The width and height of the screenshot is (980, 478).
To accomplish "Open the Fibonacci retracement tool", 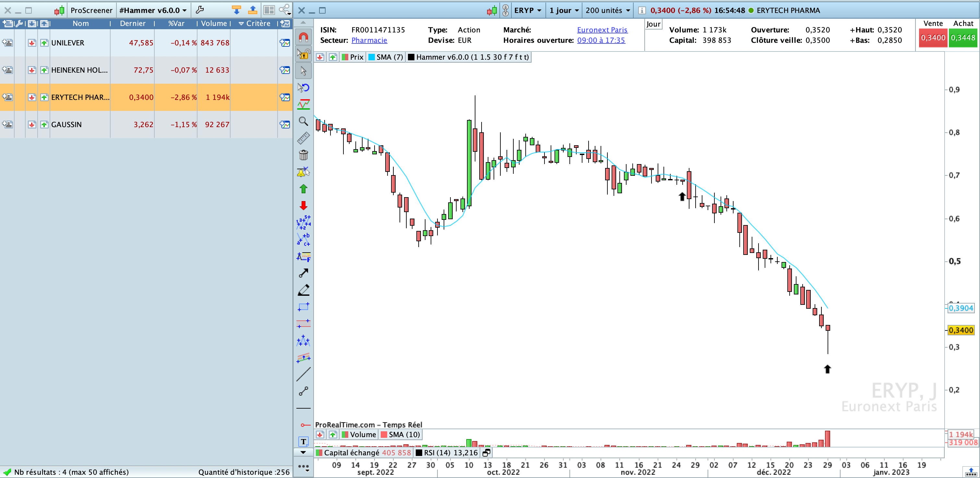I will point(303,257).
